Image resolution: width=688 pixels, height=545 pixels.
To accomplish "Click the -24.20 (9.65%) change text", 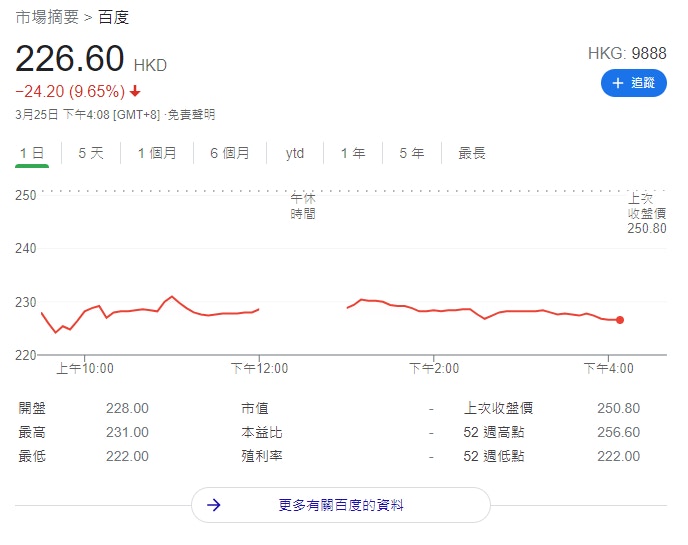I will point(70,91).
